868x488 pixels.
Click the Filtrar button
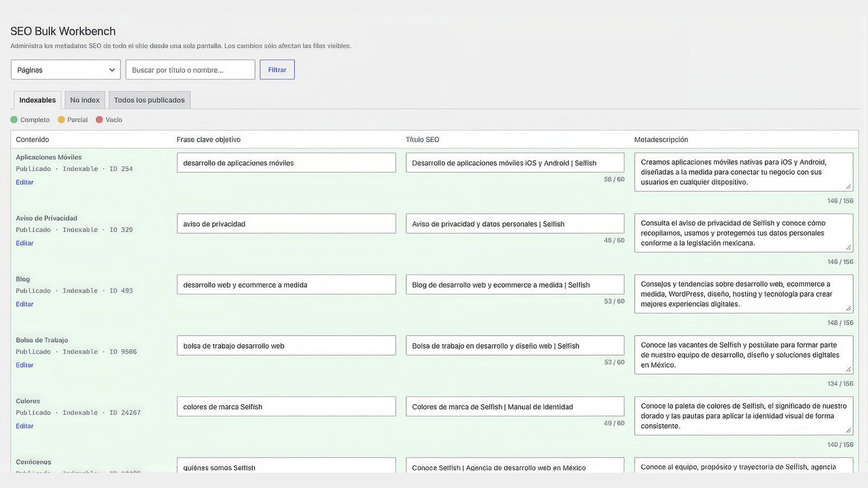pos(277,69)
